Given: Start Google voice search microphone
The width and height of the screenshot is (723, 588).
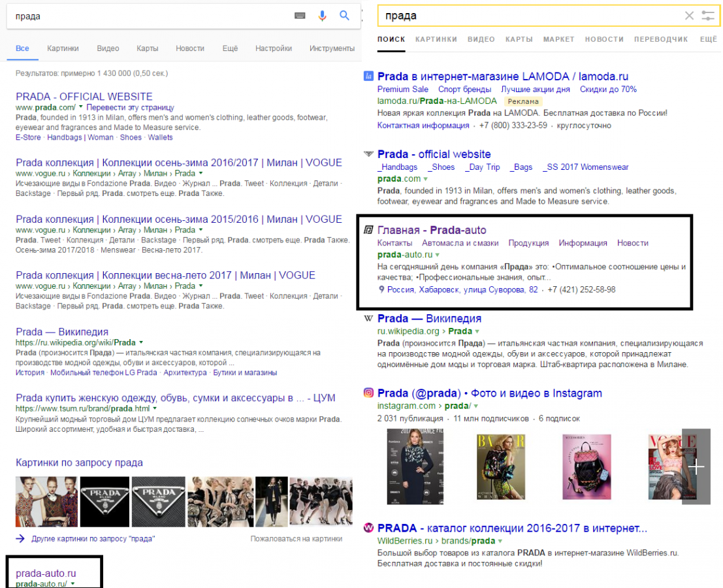Looking at the screenshot, I should pyautogui.click(x=322, y=16).
